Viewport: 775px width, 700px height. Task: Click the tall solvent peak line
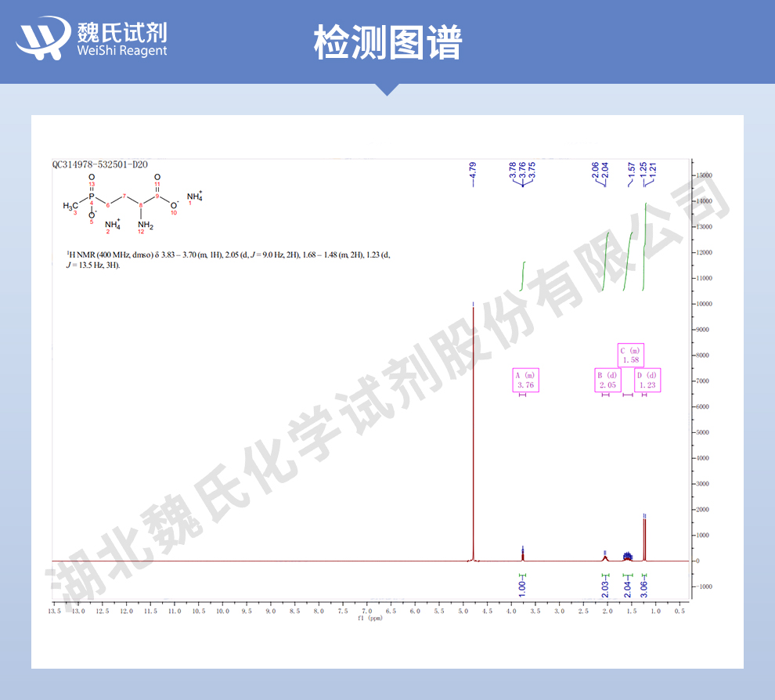(474, 431)
